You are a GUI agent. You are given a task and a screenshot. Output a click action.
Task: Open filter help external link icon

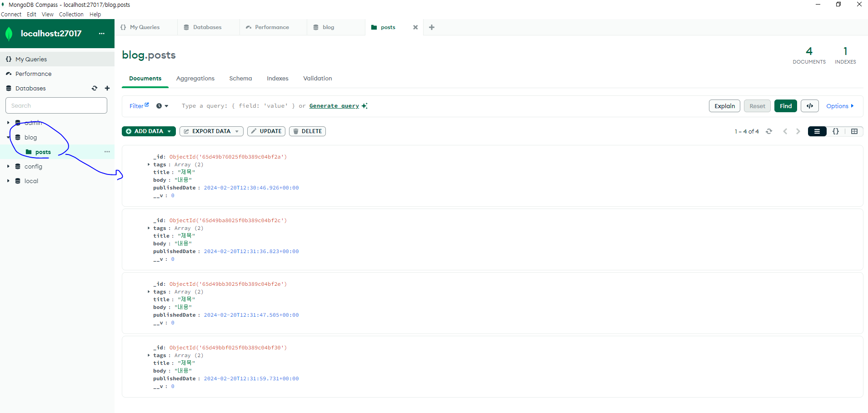pos(147,104)
